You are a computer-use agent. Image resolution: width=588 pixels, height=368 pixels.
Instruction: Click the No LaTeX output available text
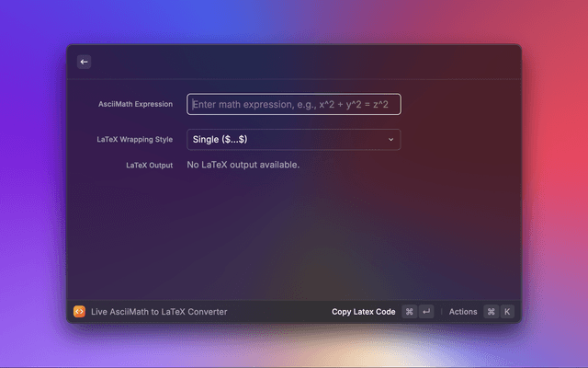coord(243,165)
